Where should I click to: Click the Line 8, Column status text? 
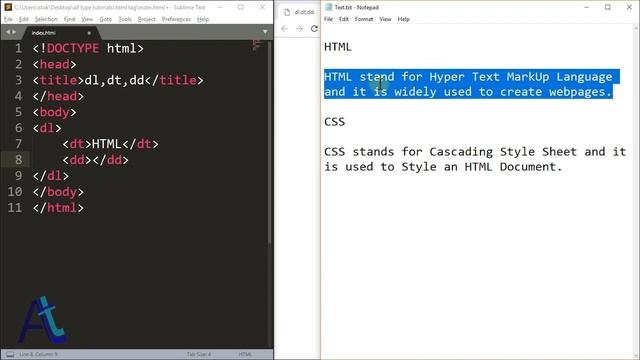point(38,354)
